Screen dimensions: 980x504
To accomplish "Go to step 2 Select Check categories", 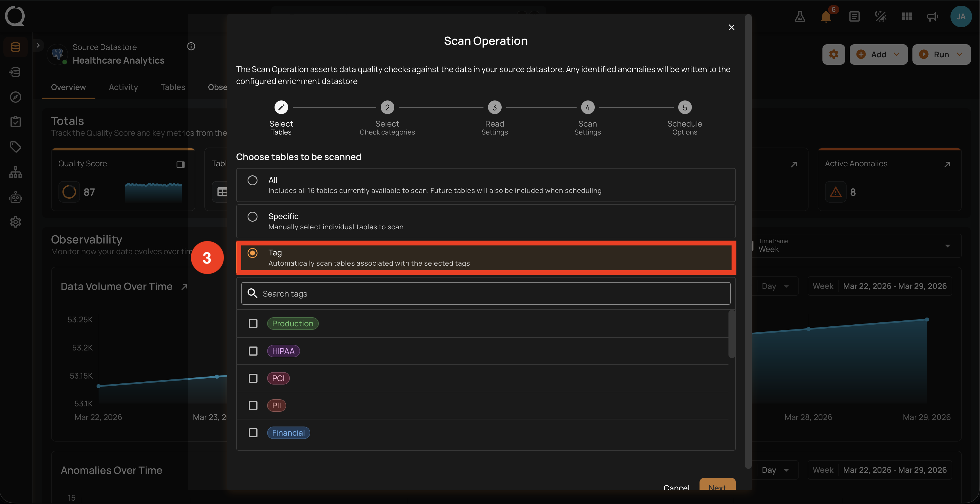I will 387,118.
